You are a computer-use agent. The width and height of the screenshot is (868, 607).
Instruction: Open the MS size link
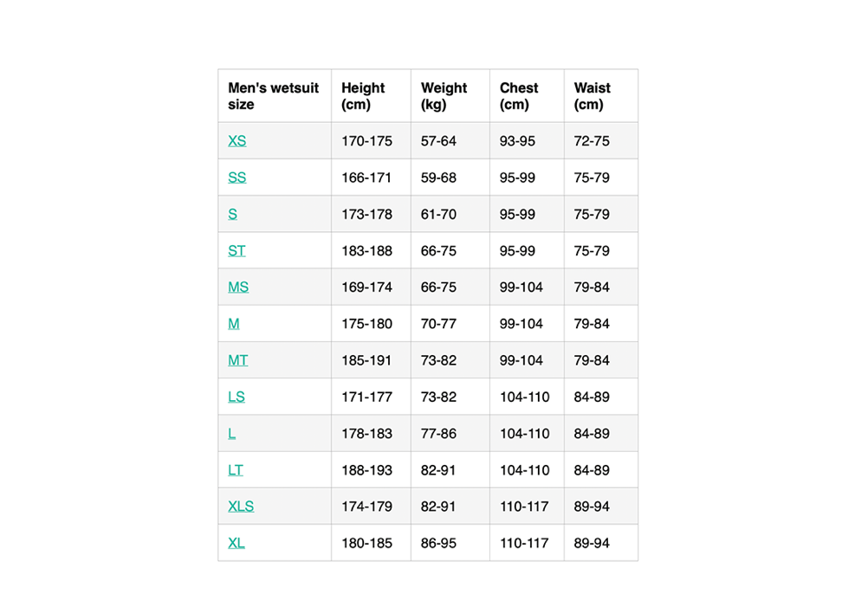click(238, 287)
